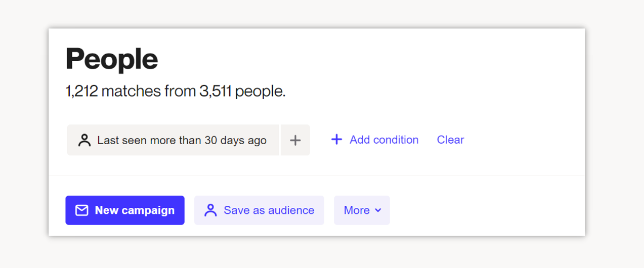Click the person icon in Last seen filter

[84, 140]
